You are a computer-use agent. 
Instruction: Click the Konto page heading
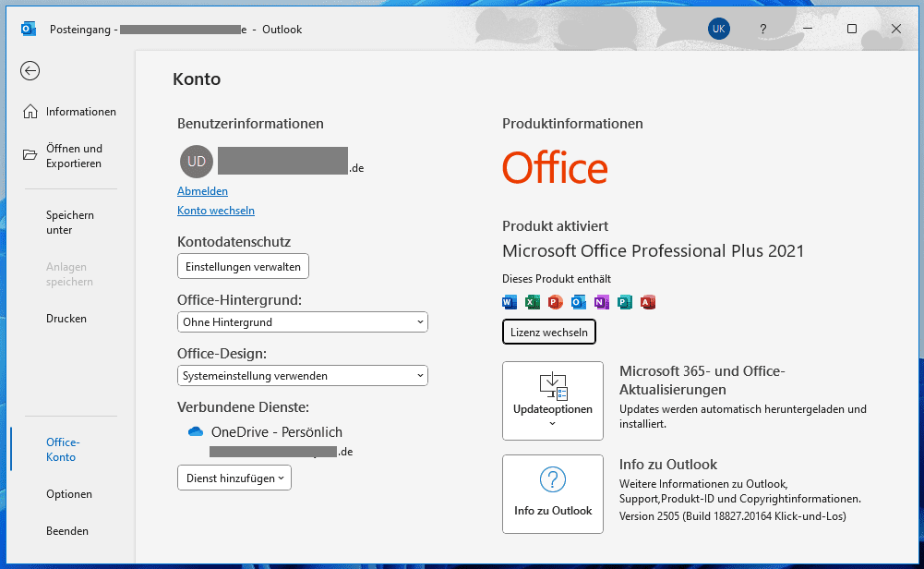pyautogui.click(x=197, y=79)
